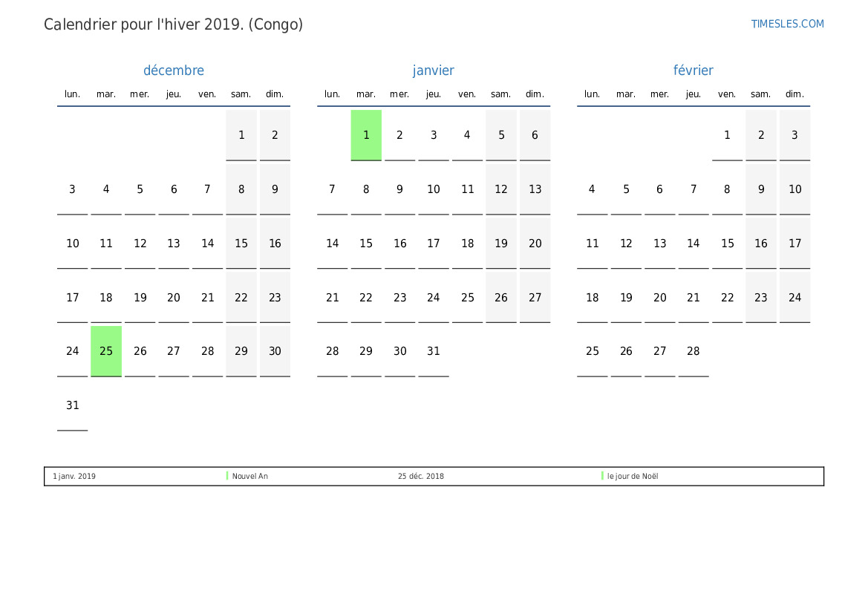The image size is (868, 614).
Task: Click the green marker beside le jour de Noël
Action: [x=602, y=476]
